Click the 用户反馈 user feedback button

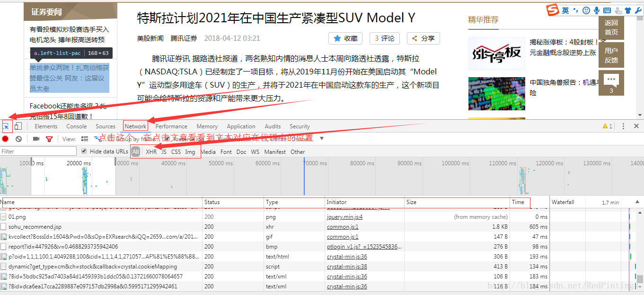click(611, 55)
